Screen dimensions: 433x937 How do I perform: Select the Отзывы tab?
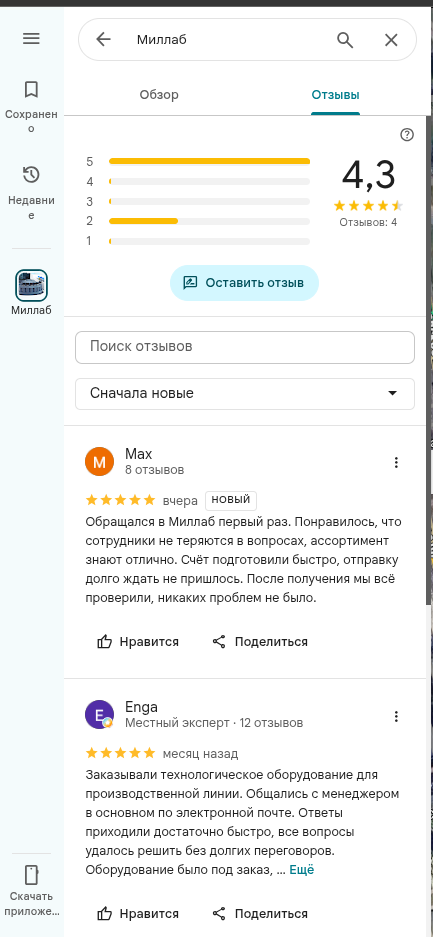[335, 95]
